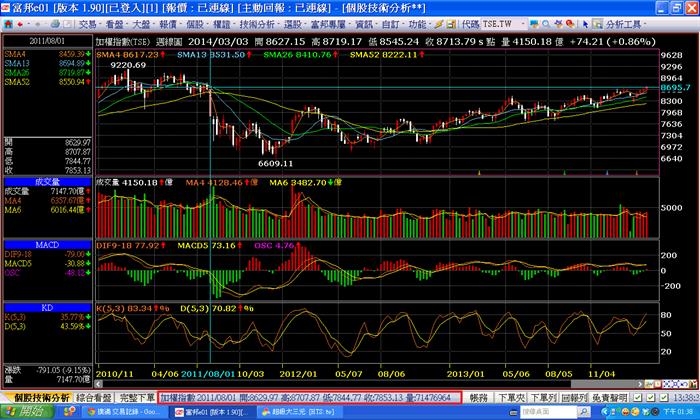The height and width of the screenshot is (420, 700).
Task: Click the SMA52 yellow legend label
Action: pos(16,80)
